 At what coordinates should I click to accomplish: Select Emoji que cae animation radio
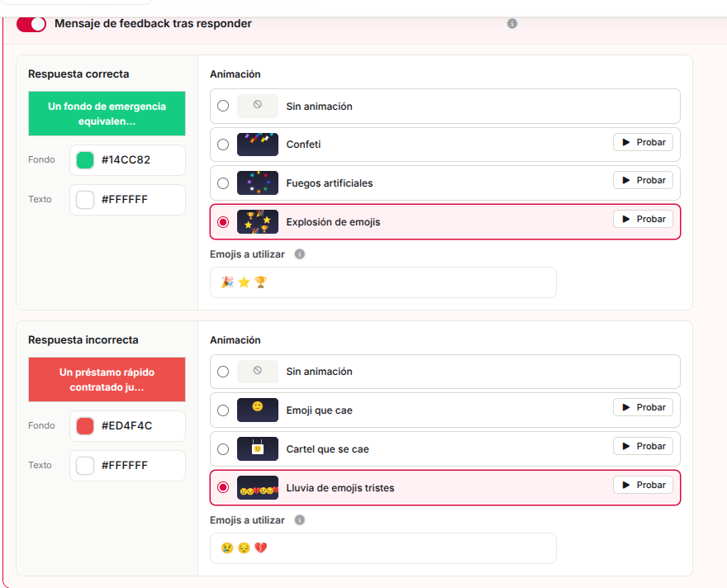pos(223,410)
